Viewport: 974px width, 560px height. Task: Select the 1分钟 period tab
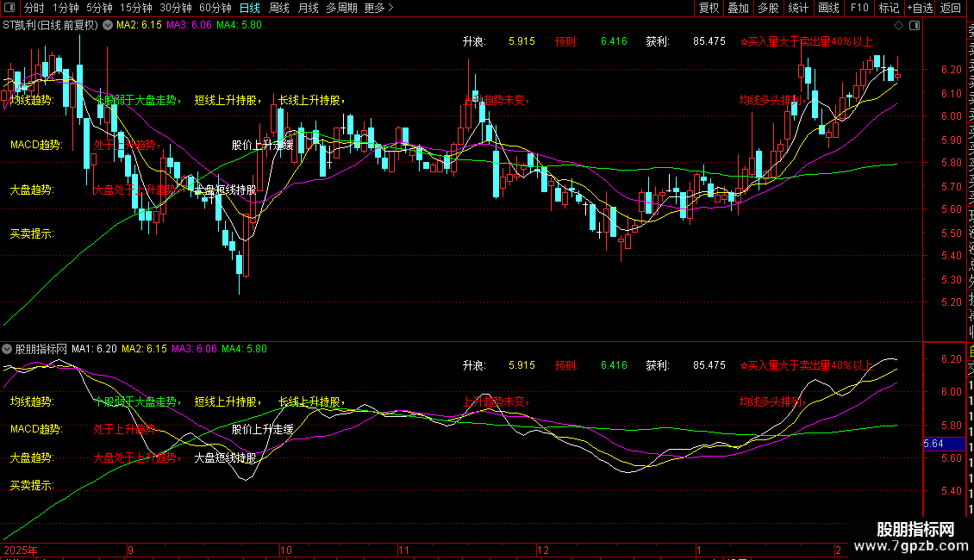[66, 8]
